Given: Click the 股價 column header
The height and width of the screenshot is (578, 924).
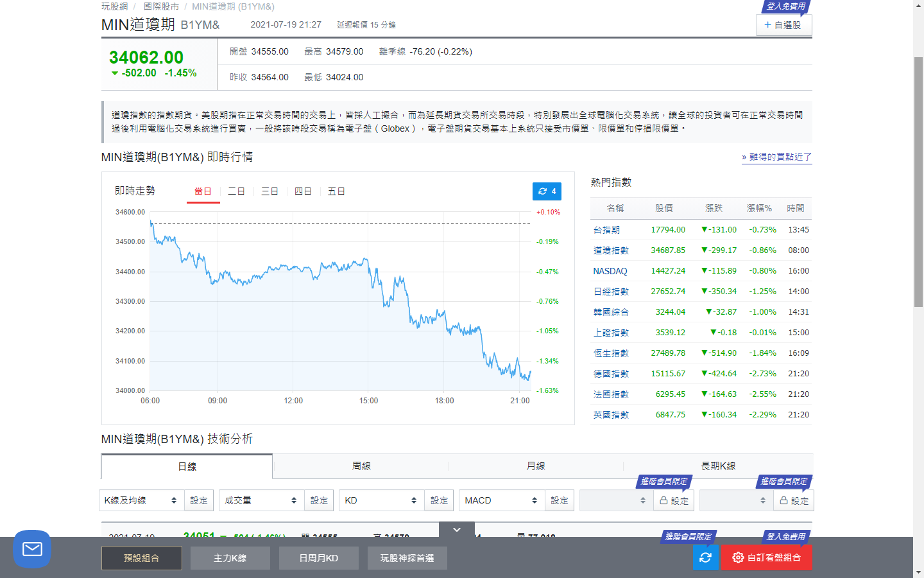Looking at the screenshot, I should point(664,208).
